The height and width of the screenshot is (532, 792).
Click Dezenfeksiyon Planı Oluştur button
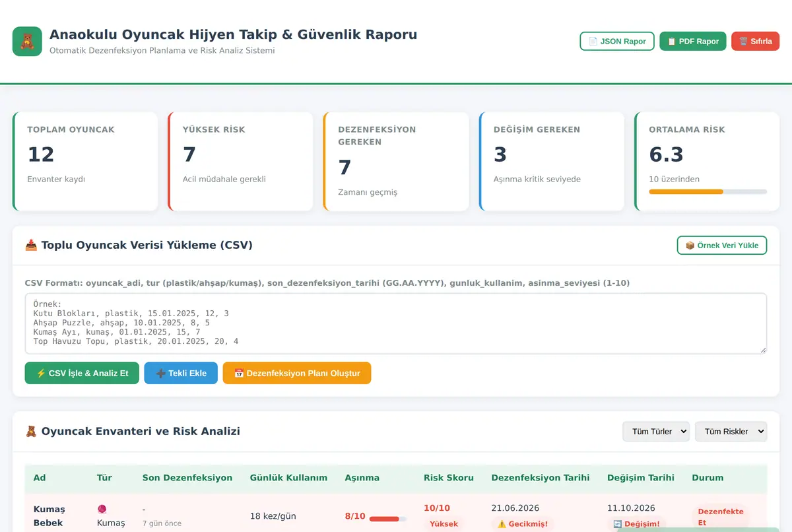pyautogui.click(x=297, y=373)
